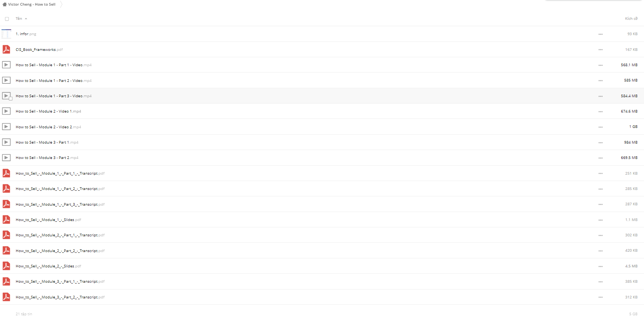
Task: Open thumbnail of 1. infor.png
Action: 6,34
